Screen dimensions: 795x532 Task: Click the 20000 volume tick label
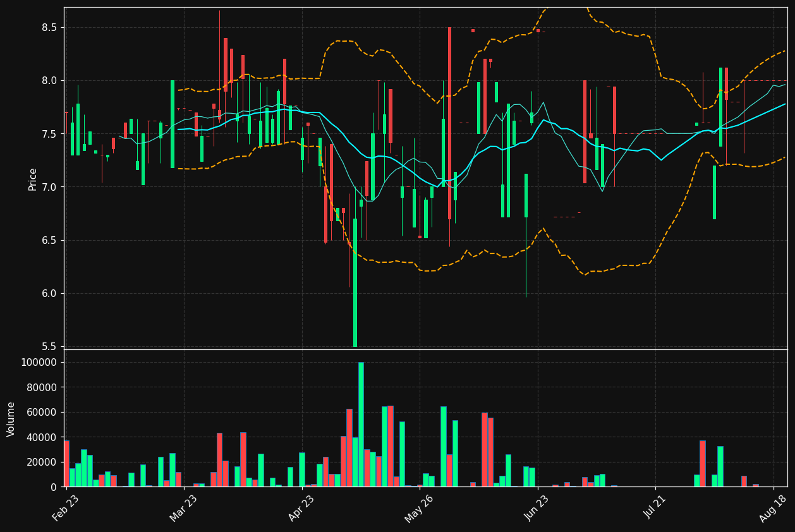[42, 462]
